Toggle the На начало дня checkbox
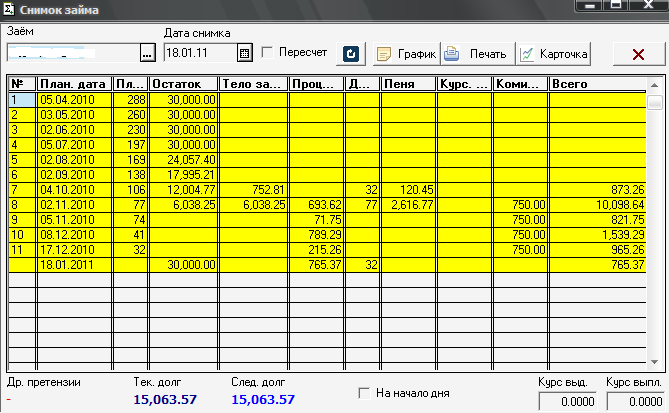Image resolution: width=669 pixels, height=413 pixels. pos(364,393)
